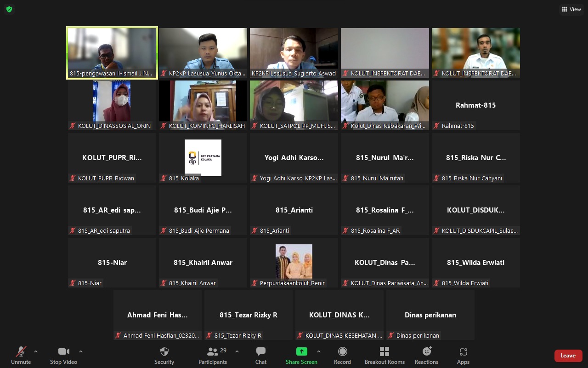Select the Perpustakaankolut_Renir video tile
588x368 pixels.
coord(294,262)
